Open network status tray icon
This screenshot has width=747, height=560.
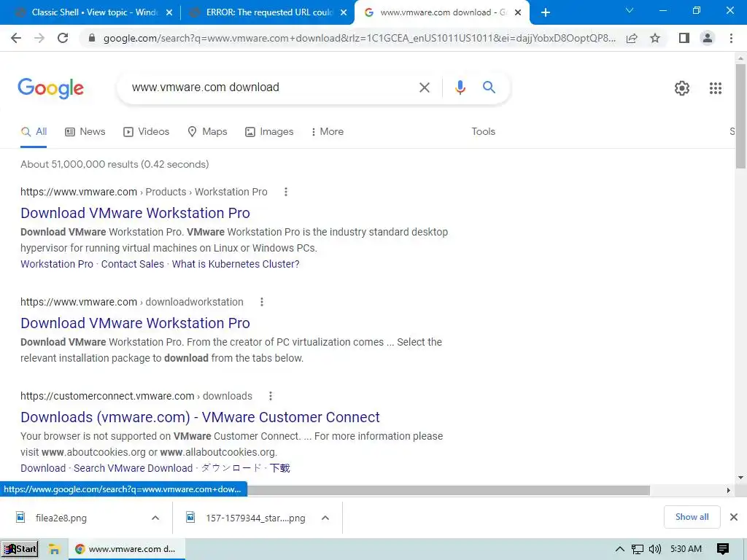637,549
